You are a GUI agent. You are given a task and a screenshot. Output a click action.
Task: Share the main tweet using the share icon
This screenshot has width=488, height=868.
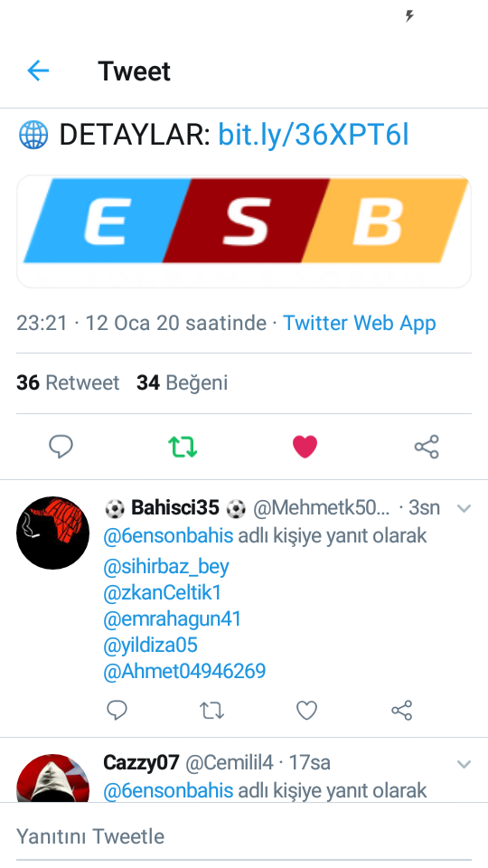pyautogui.click(x=427, y=446)
